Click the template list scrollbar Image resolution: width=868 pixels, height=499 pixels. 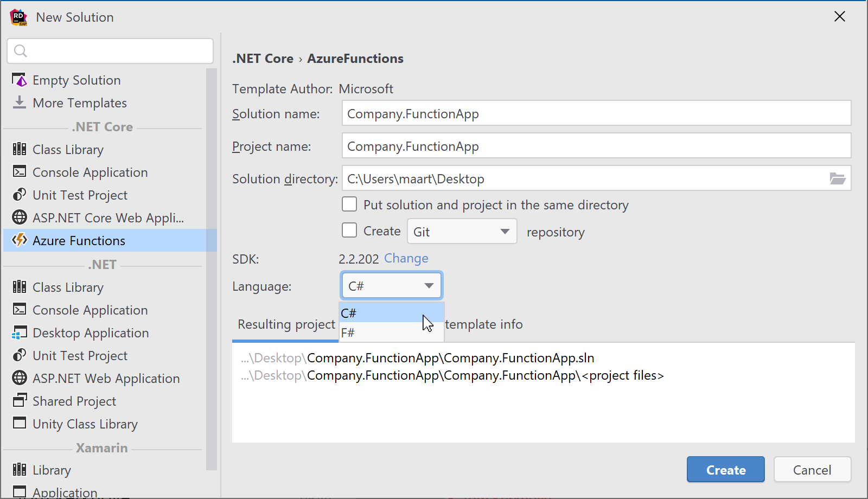[212, 269]
